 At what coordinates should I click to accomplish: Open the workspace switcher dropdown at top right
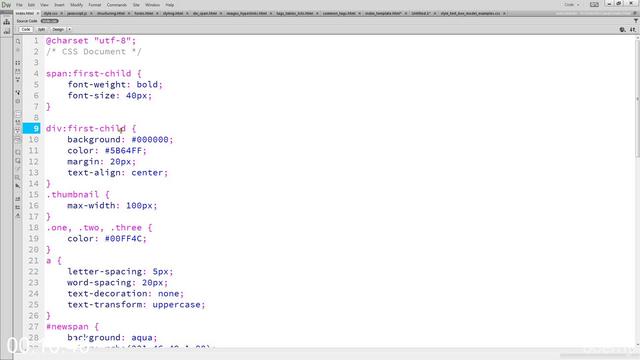pyautogui.click(x=571, y=4)
